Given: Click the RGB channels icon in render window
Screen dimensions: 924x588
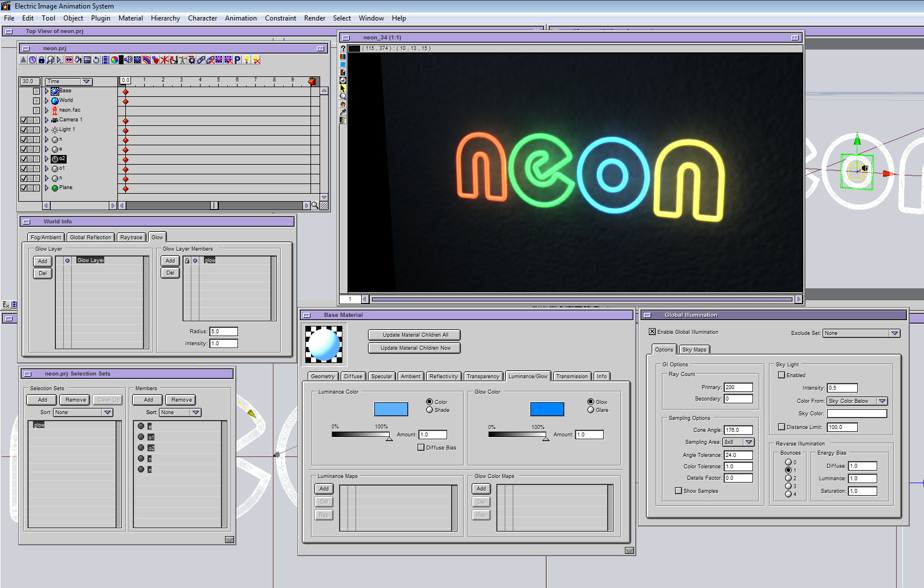Looking at the screenshot, I should pyautogui.click(x=343, y=56).
